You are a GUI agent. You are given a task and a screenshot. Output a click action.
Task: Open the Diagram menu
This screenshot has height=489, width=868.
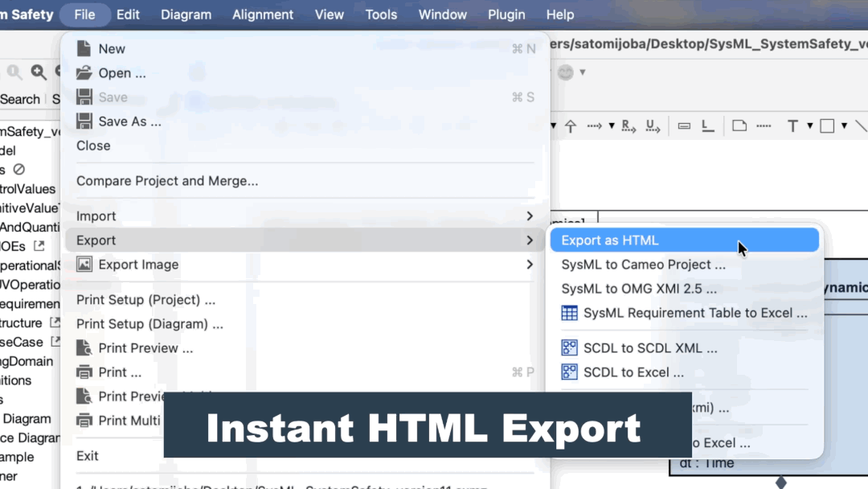coord(186,14)
